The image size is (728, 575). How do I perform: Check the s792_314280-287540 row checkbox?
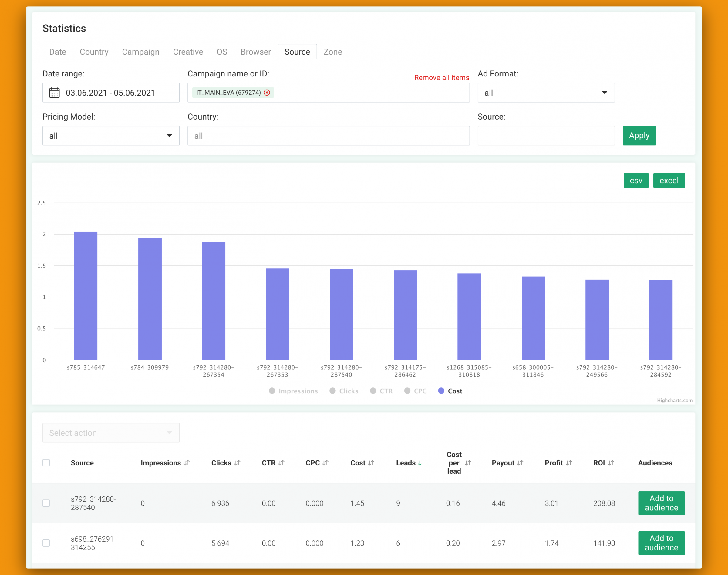click(x=46, y=503)
